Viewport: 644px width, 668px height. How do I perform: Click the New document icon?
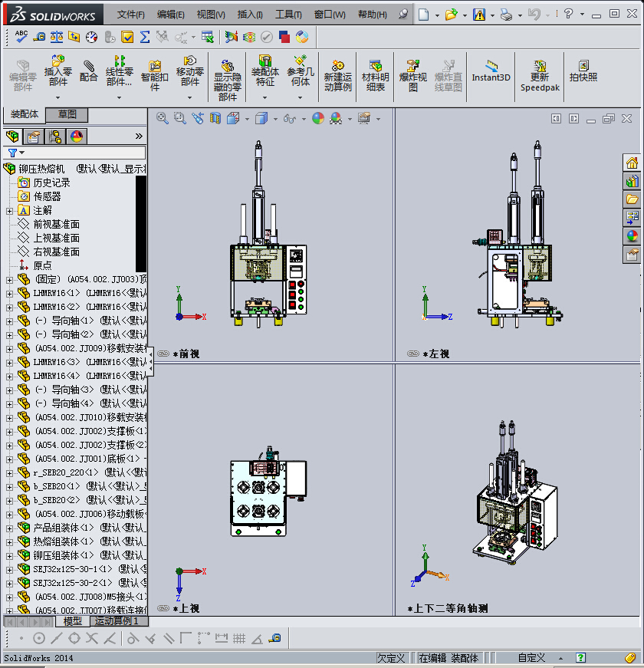[423, 15]
